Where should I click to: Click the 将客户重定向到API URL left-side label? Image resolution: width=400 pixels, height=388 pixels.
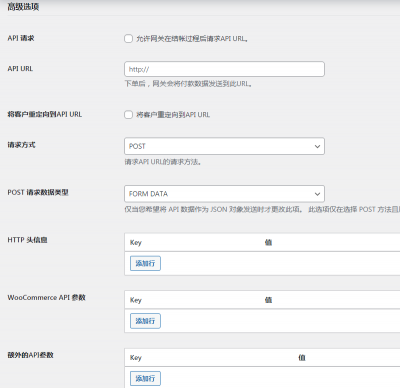point(45,114)
